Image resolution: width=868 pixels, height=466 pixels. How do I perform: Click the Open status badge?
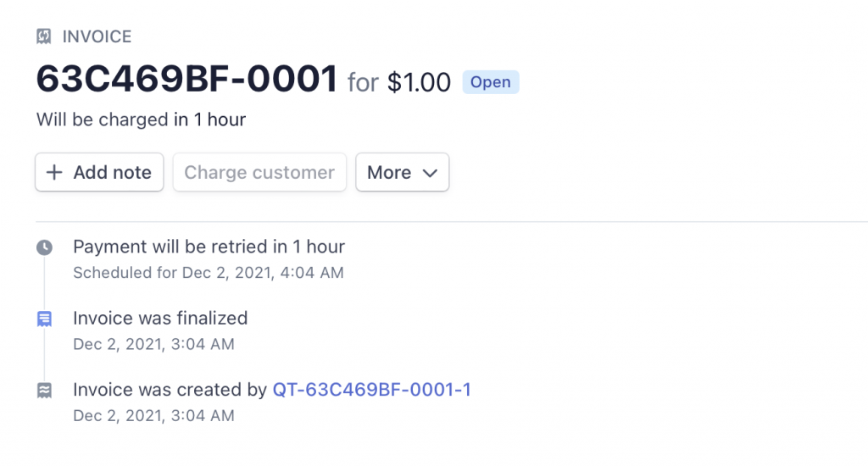point(490,82)
